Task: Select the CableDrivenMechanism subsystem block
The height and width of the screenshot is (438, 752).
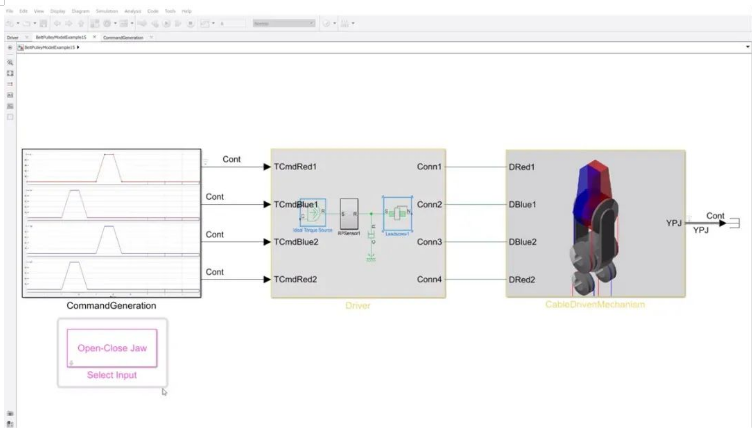Action: pyautogui.click(x=595, y=223)
